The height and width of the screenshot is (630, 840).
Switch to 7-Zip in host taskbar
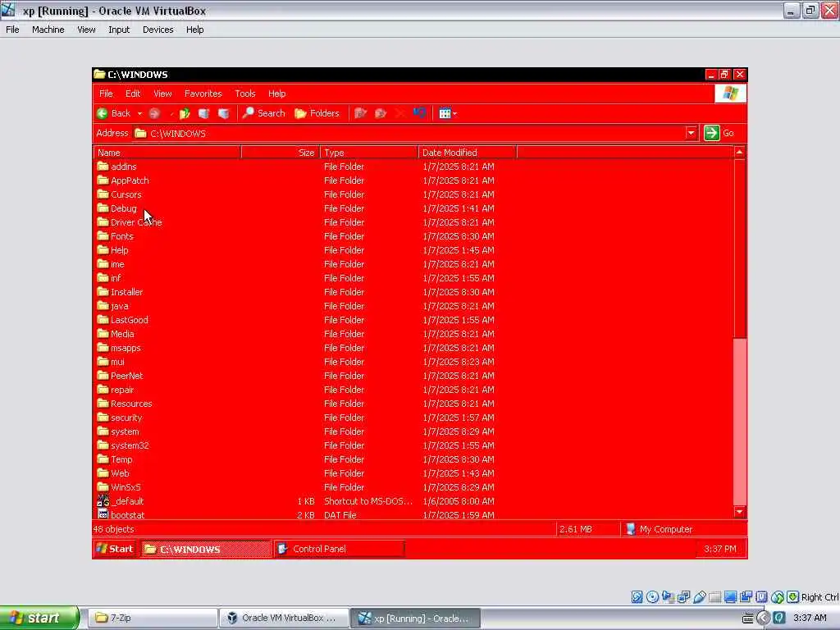(x=152, y=618)
